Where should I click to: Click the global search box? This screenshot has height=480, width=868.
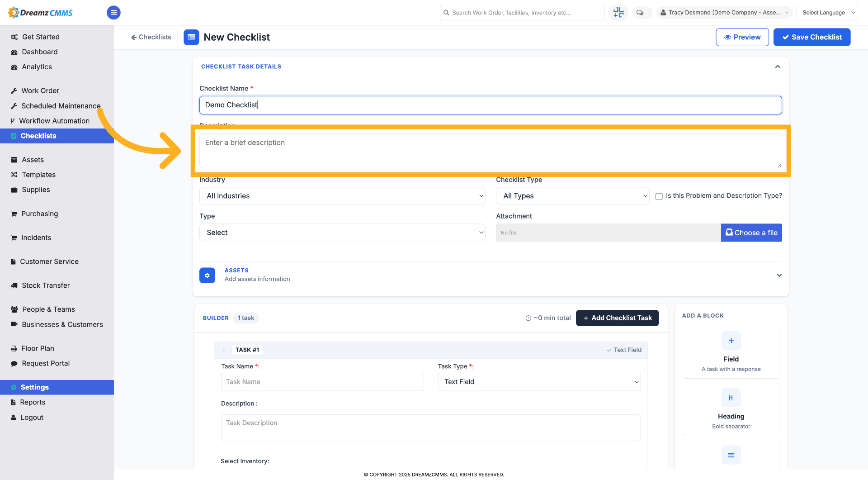pos(522,13)
